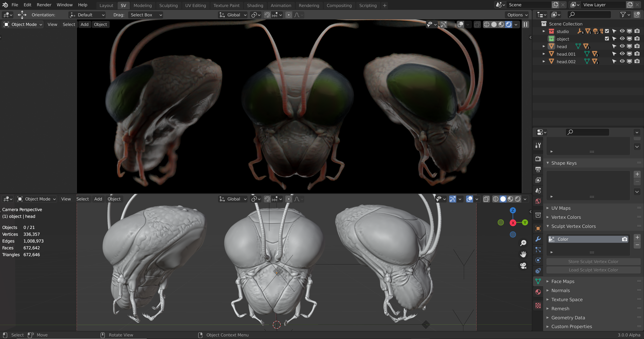Open the Material properties tab icon
644x339 pixels.
pos(538,292)
